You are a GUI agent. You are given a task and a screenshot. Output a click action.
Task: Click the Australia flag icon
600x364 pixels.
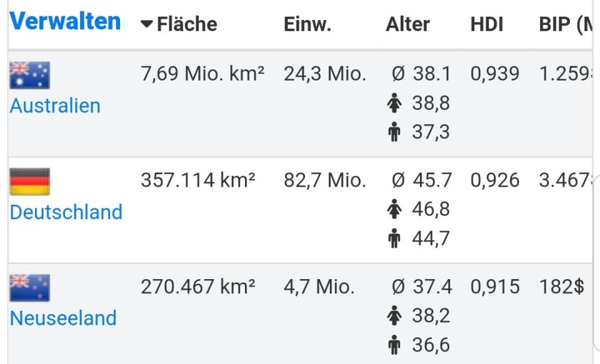(x=29, y=76)
